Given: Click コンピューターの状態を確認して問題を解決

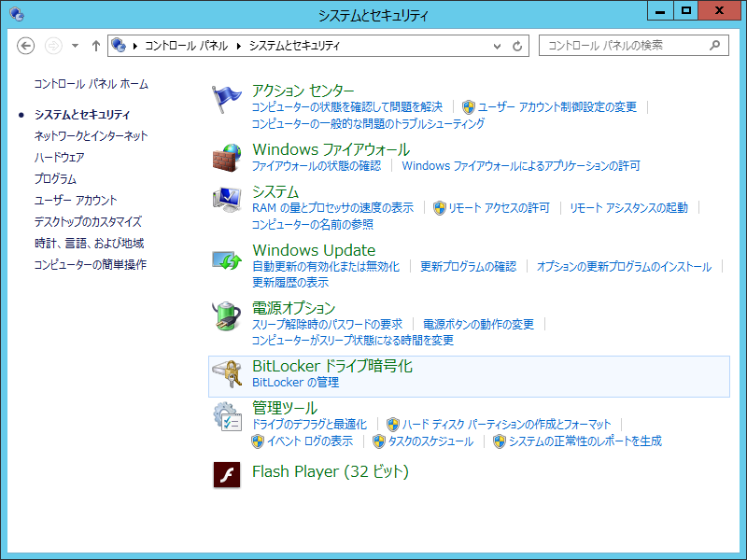Looking at the screenshot, I should click(346, 107).
